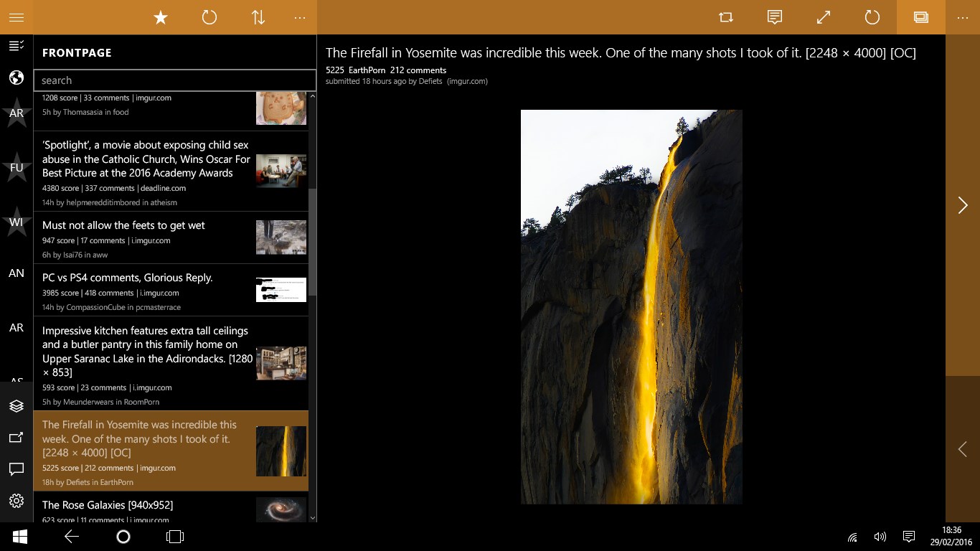Click the star favorites icon
The width and height of the screenshot is (980, 551).
point(161,17)
